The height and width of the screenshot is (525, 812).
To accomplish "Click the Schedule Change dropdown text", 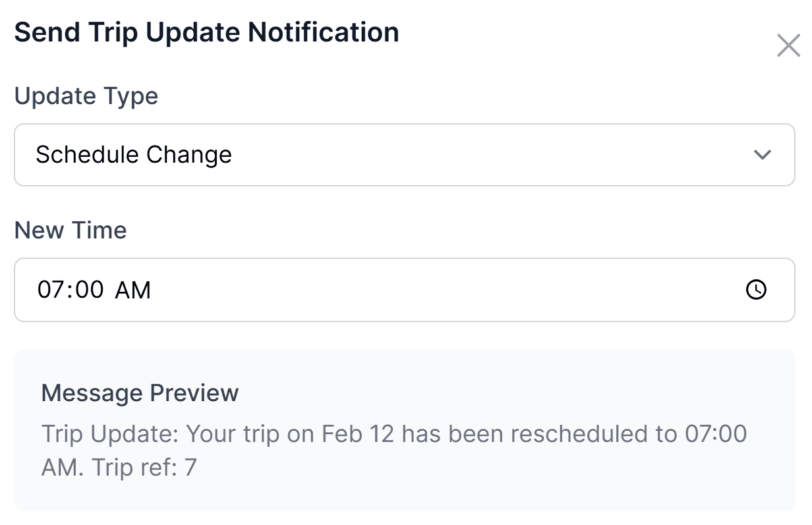I will 134,155.
